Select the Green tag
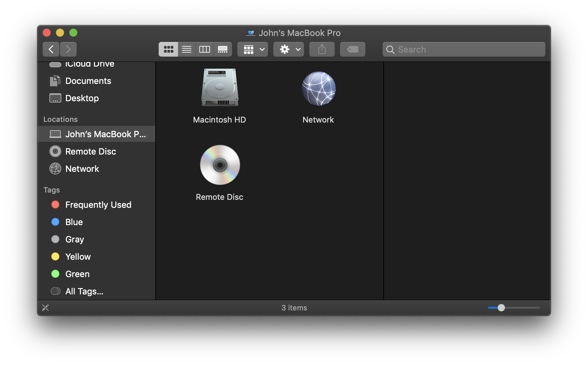Screen dimensions: 588x365 [x=97, y=274]
